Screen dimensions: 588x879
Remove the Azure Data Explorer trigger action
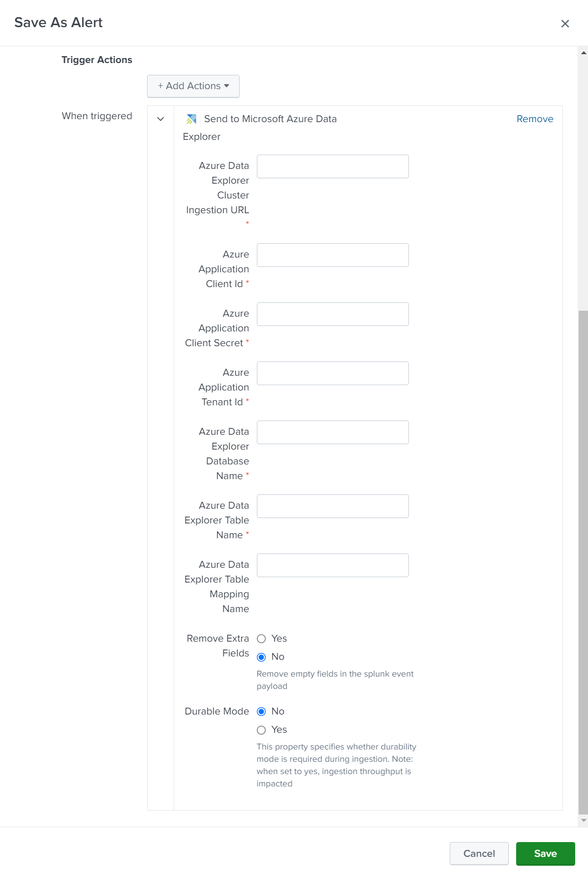click(x=534, y=119)
